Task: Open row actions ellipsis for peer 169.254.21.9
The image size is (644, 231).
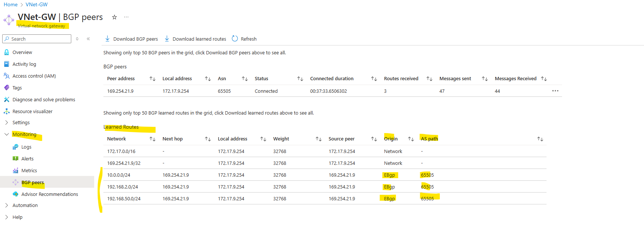Action: (555, 91)
